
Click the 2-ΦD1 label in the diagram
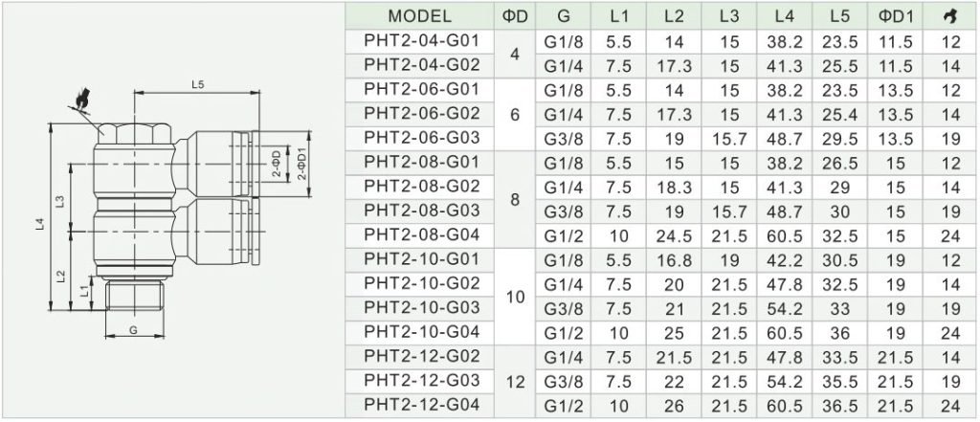coord(301,164)
